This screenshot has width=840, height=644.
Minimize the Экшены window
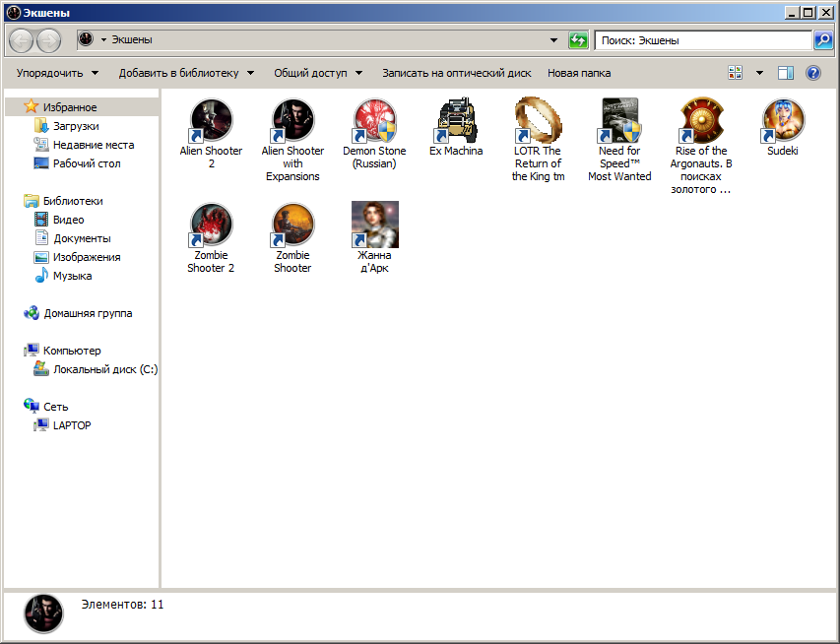point(793,13)
